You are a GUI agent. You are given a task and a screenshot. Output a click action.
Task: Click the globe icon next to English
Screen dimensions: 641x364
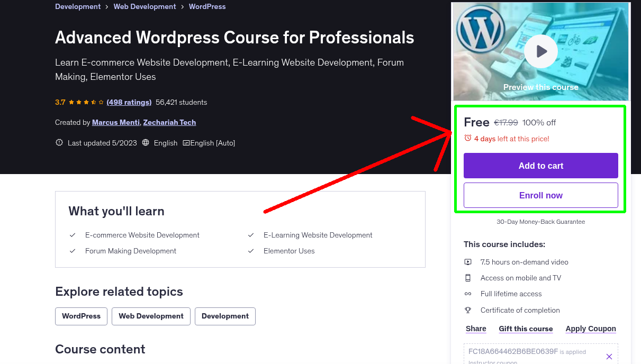tap(146, 142)
